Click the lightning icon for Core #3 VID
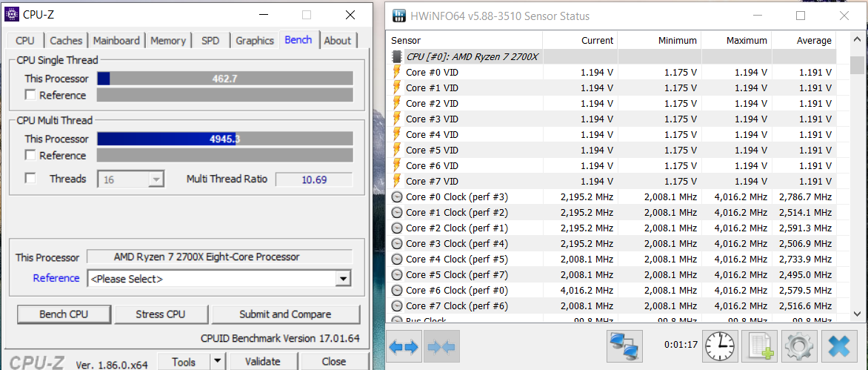The image size is (868, 370). click(397, 119)
